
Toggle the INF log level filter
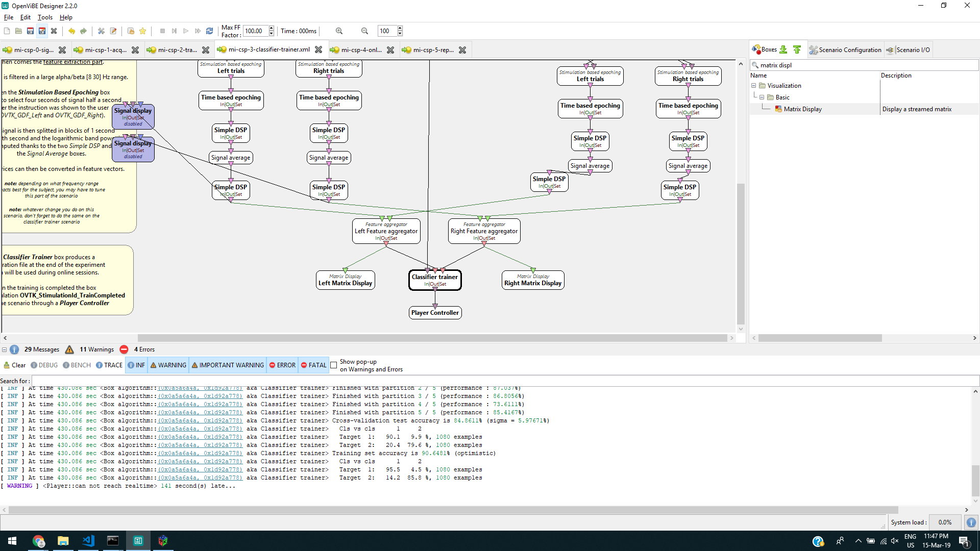[x=136, y=365]
